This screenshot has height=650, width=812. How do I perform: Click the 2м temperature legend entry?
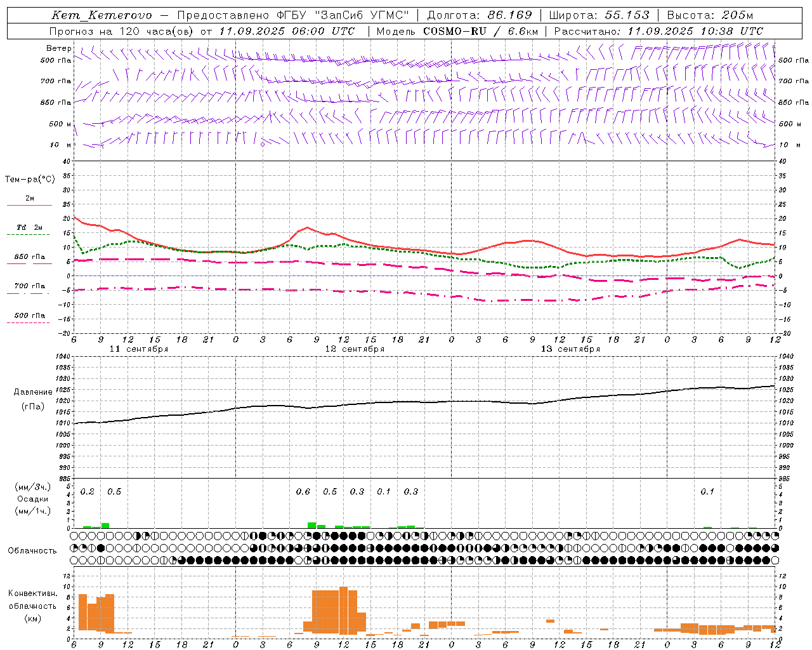(30, 199)
